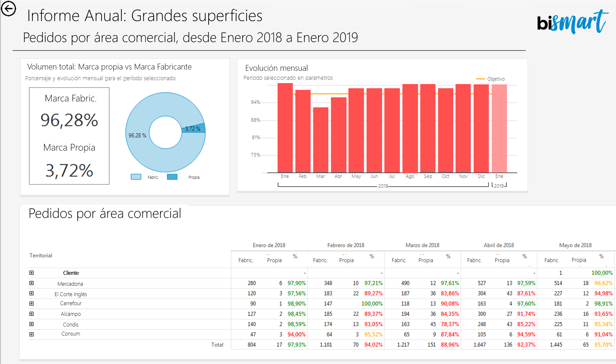Screen dimensions: 616x364
Task: Expand the Consum row
Action: (x=31, y=334)
